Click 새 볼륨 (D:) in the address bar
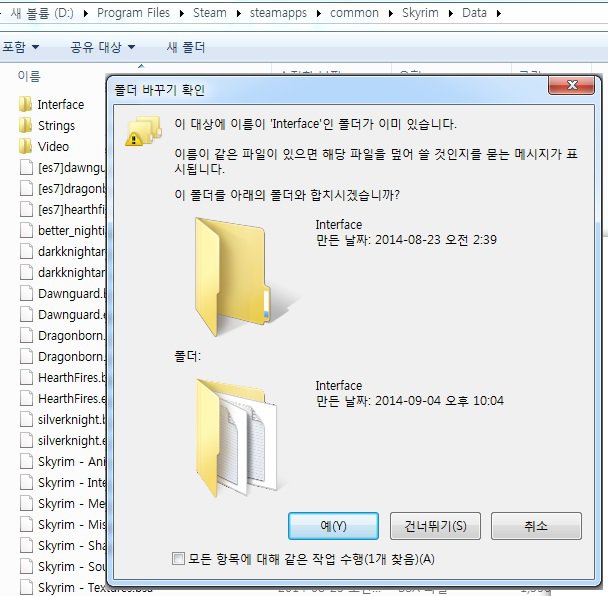The image size is (608, 596). (x=42, y=13)
